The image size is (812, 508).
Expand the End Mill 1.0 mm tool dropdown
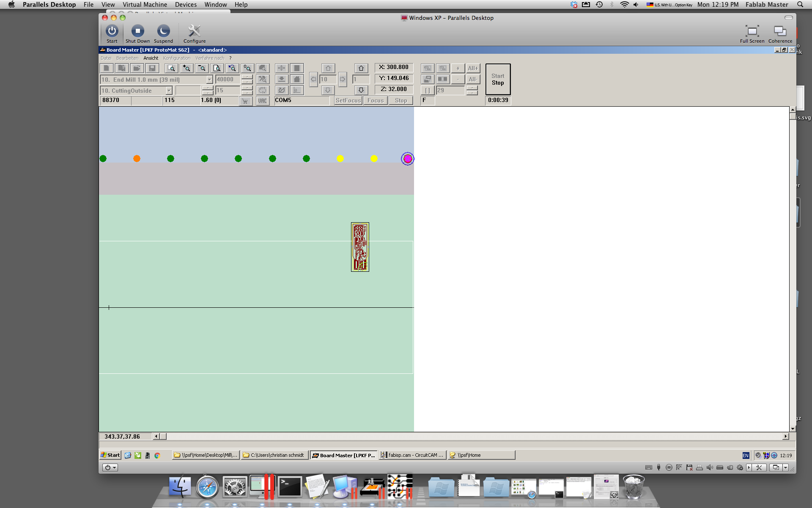pos(209,80)
